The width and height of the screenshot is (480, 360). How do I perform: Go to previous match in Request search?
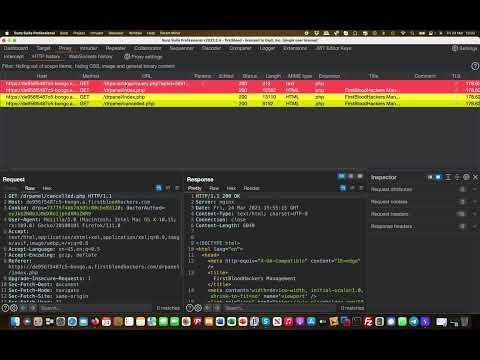pyautogui.click(x=23, y=308)
